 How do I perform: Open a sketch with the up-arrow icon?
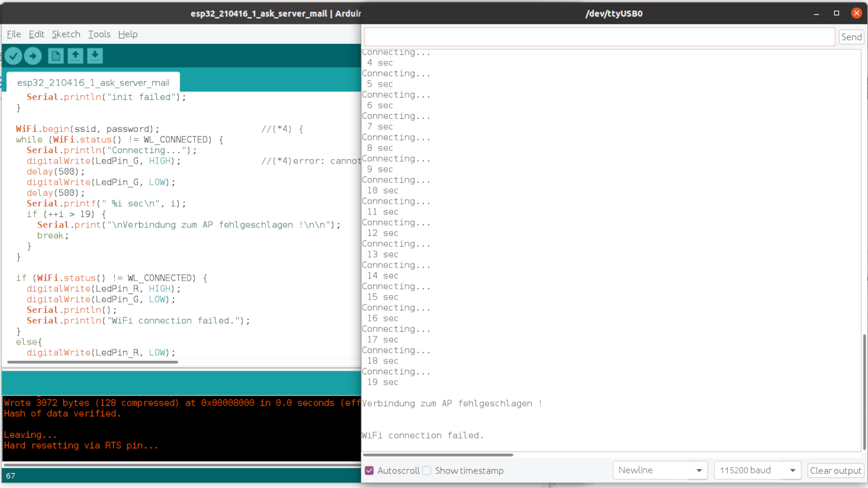coord(75,56)
